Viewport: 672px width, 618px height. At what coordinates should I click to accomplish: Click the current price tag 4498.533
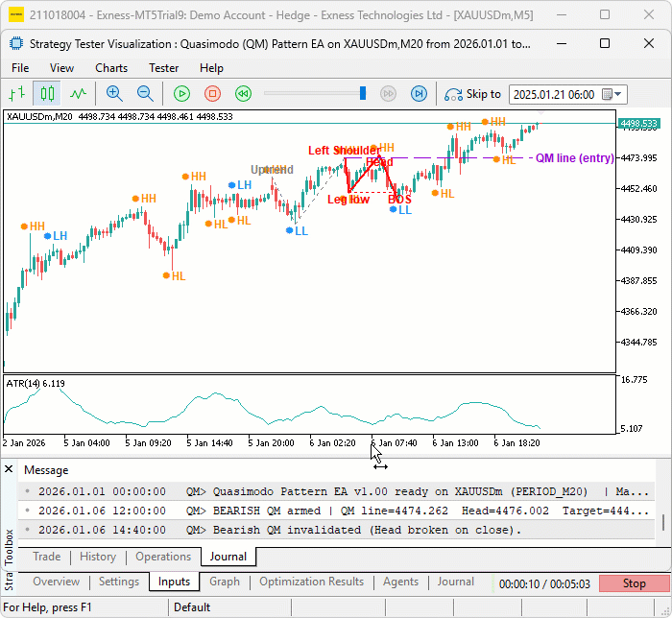[638, 124]
